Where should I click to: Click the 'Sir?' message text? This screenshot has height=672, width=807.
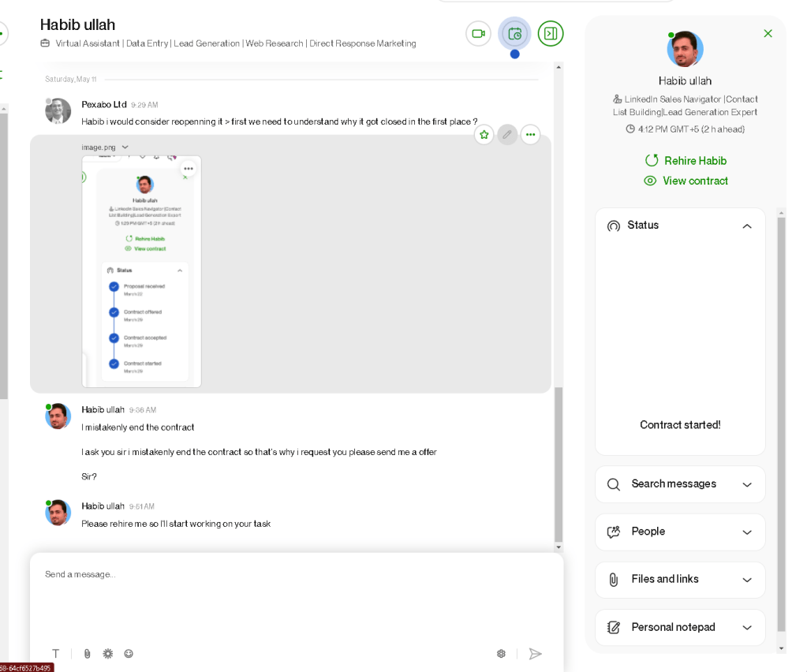point(89,477)
